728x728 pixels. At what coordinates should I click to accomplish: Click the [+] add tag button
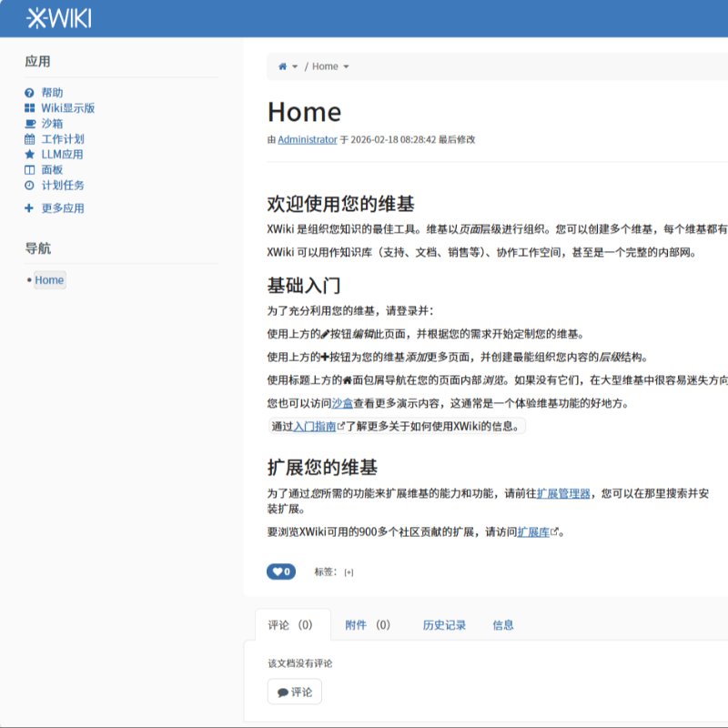pyautogui.click(x=349, y=572)
